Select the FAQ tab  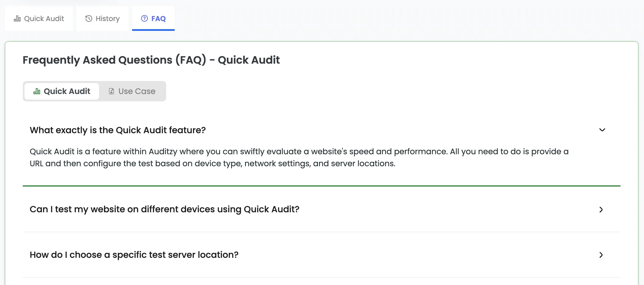153,19
